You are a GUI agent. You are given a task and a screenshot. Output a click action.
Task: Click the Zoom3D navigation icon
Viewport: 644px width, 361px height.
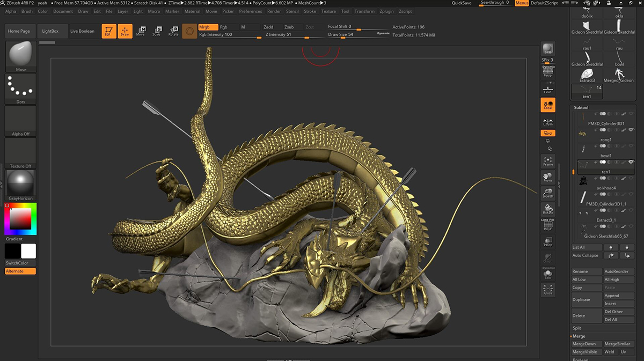pyautogui.click(x=547, y=194)
